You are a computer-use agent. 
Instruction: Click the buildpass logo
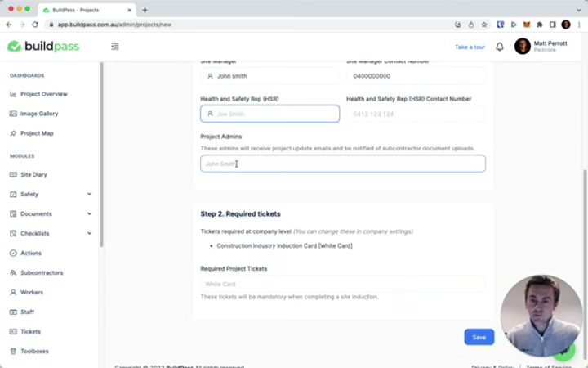(x=43, y=46)
